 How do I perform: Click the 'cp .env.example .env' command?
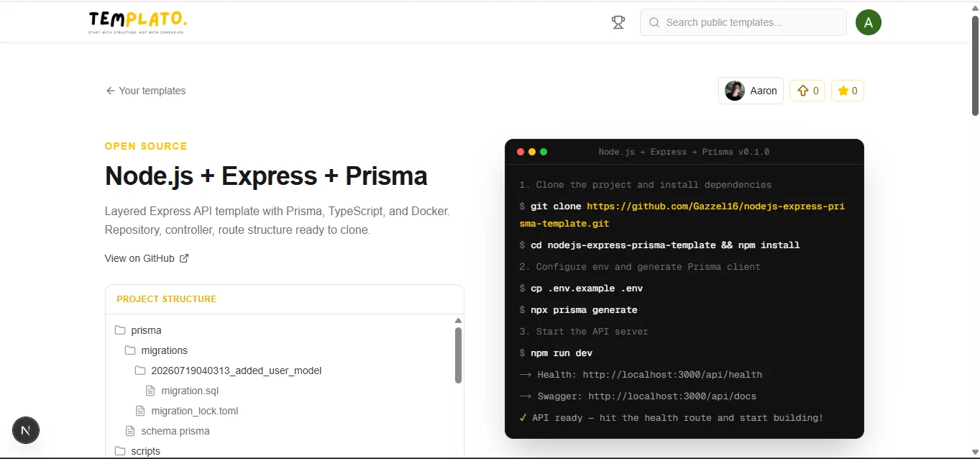(x=587, y=288)
